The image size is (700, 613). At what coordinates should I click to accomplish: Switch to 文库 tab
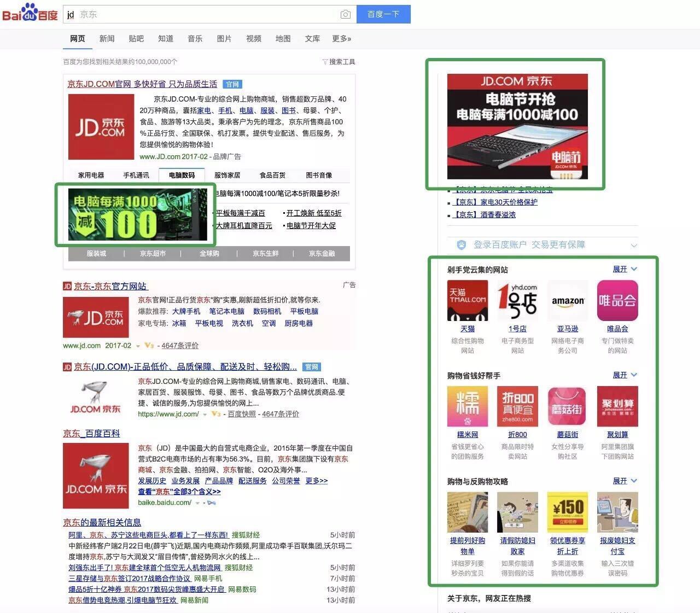click(x=312, y=39)
